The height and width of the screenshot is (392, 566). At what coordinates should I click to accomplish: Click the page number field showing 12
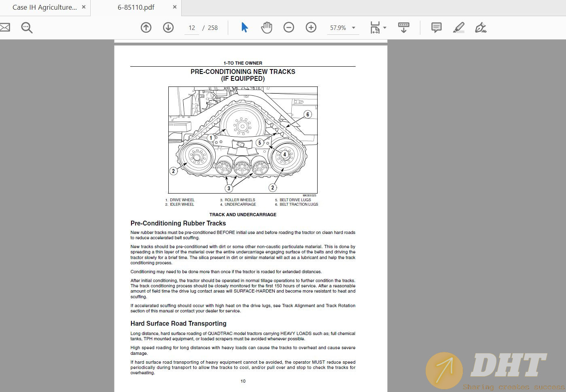point(192,28)
